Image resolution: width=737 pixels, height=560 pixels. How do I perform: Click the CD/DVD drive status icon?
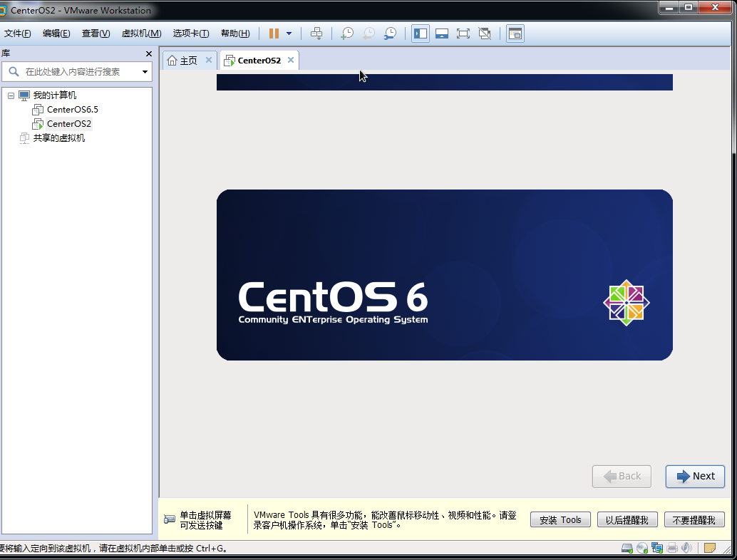642,548
